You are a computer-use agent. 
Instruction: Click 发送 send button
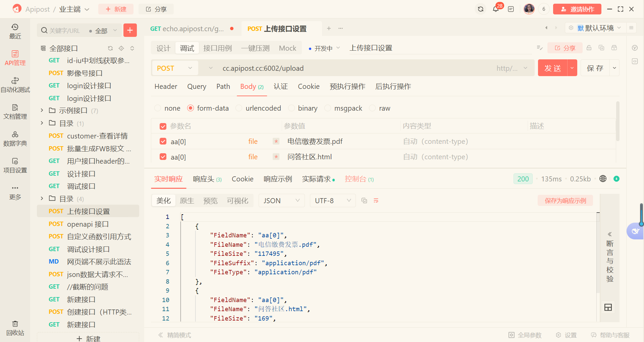tap(553, 68)
